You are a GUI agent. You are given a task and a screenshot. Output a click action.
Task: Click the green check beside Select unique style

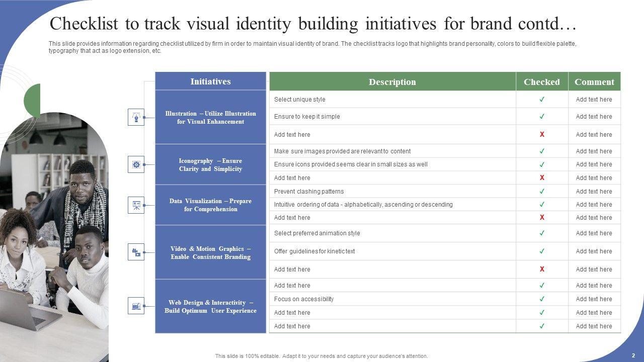[x=542, y=99]
